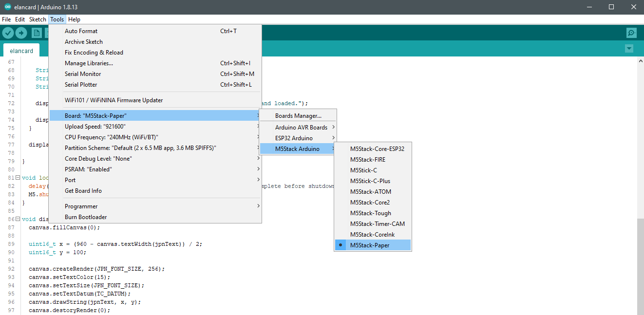Expand the PSRAM: "Enabled" submenu
Viewport: 644px width, 315px height.
coord(155,169)
